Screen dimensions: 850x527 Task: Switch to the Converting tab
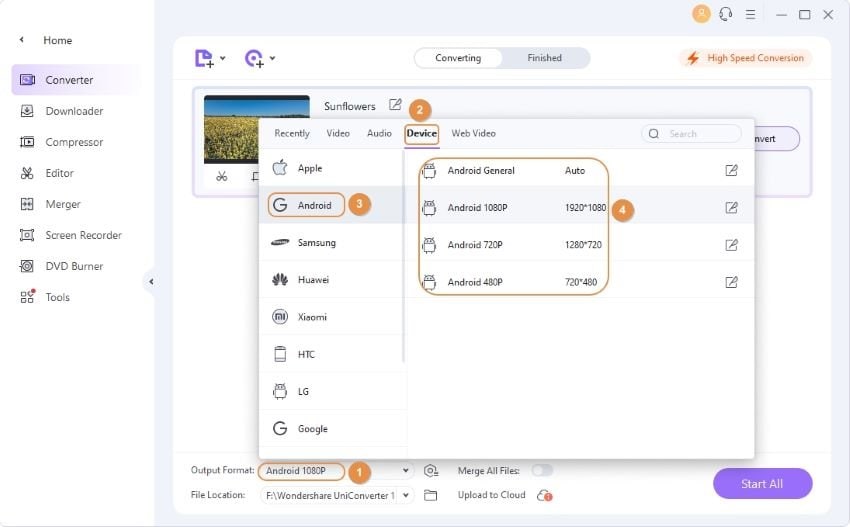click(x=458, y=58)
